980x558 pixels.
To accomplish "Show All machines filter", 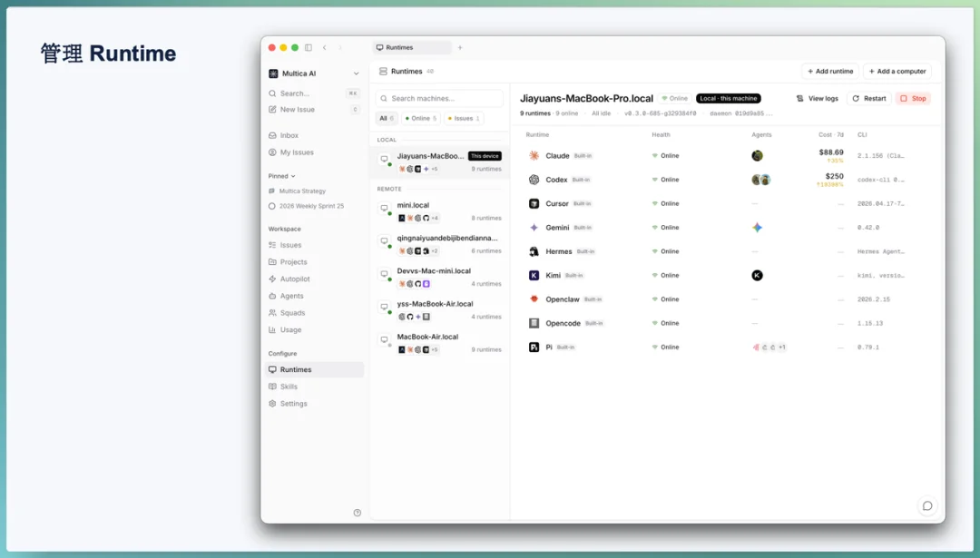I will click(387, 118).
